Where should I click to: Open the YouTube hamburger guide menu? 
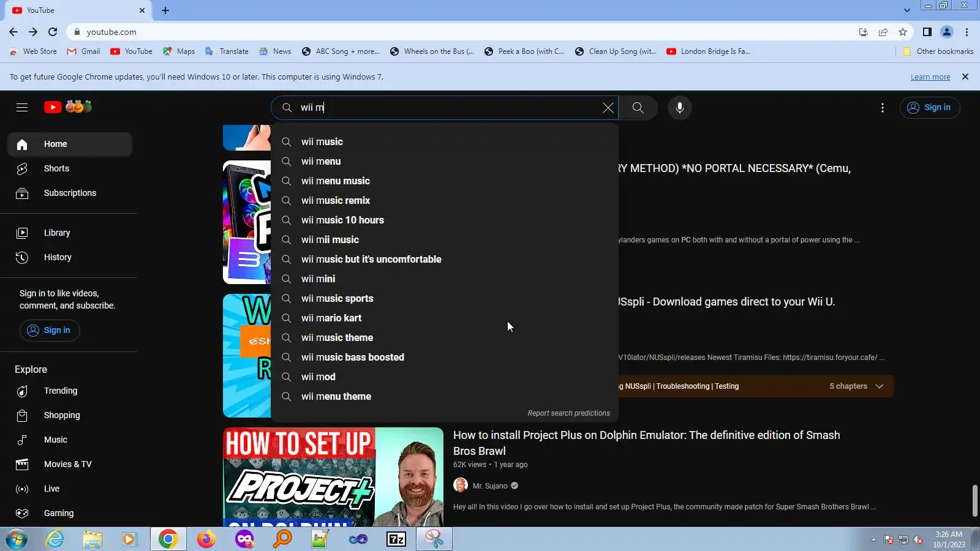22,108
